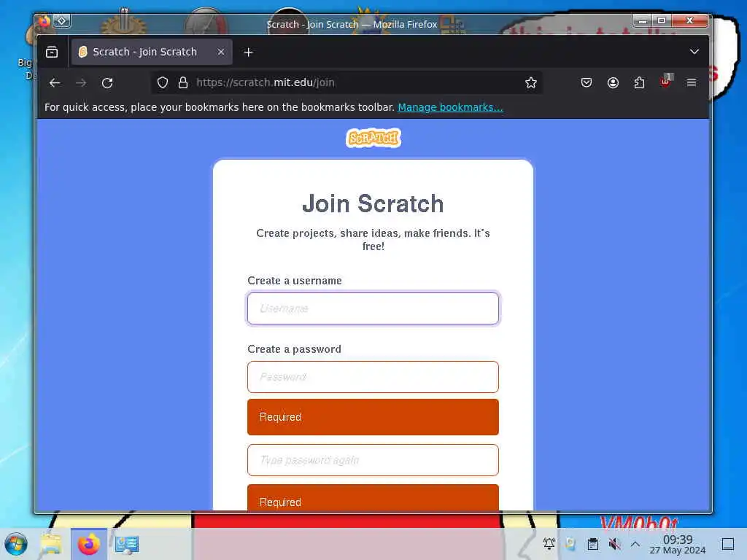Click the muted volume tray icon
Image resolution: width=747 pixels, height=560 pixels.
614,544
